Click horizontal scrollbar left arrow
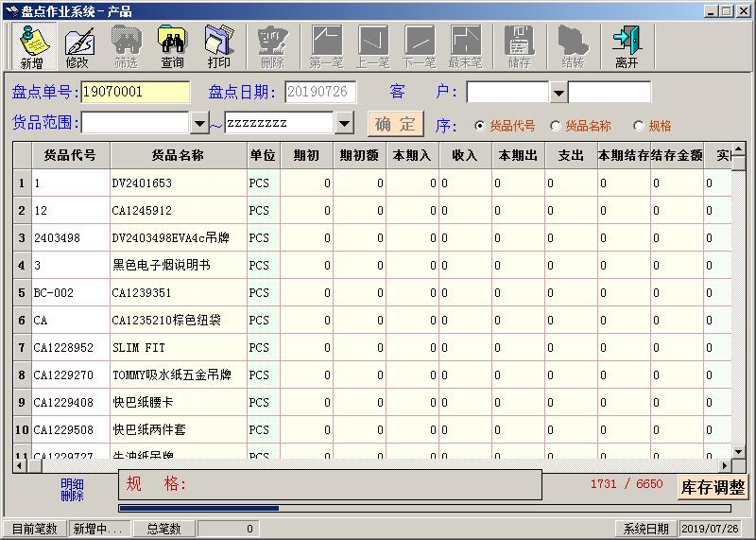The width and height of the screenshot is (756, 540). click(x=20, y=465)
